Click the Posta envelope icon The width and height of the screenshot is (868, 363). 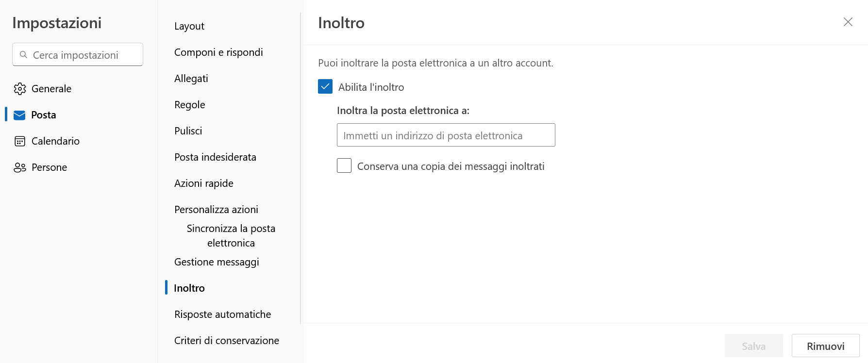19,115
